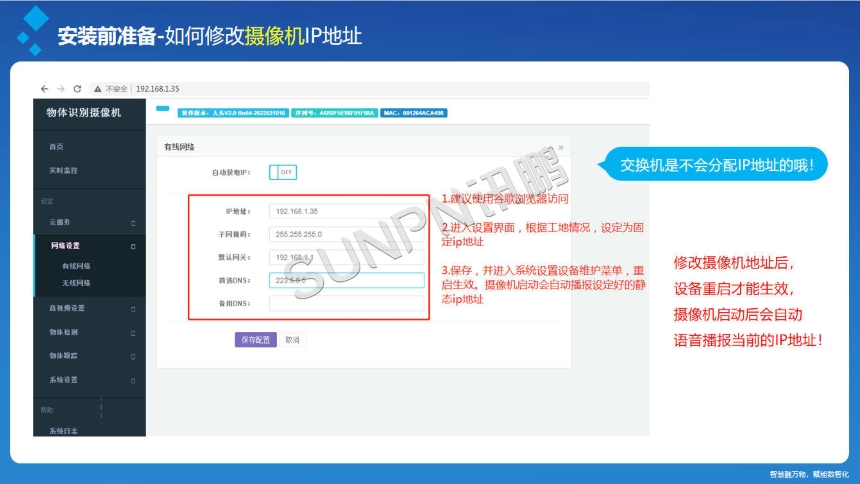
Task: Go back with the browser back arrow
Action: pos(44,88)
